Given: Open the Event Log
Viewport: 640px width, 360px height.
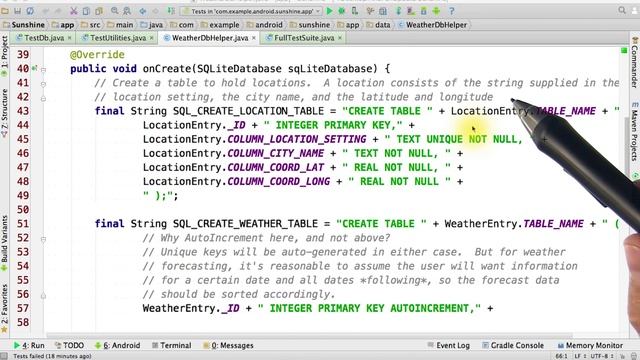Looking at the screenshot, I should coord(449,345).
